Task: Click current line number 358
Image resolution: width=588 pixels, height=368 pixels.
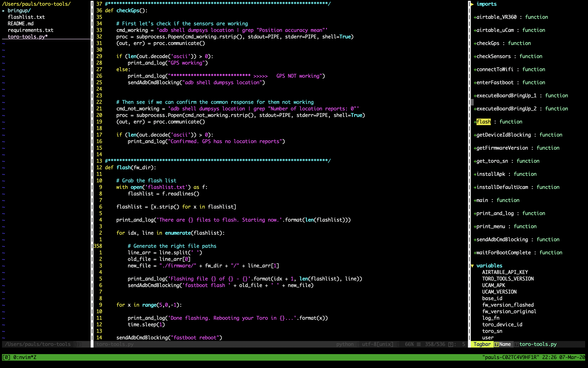Action: [x=98, y=246]
